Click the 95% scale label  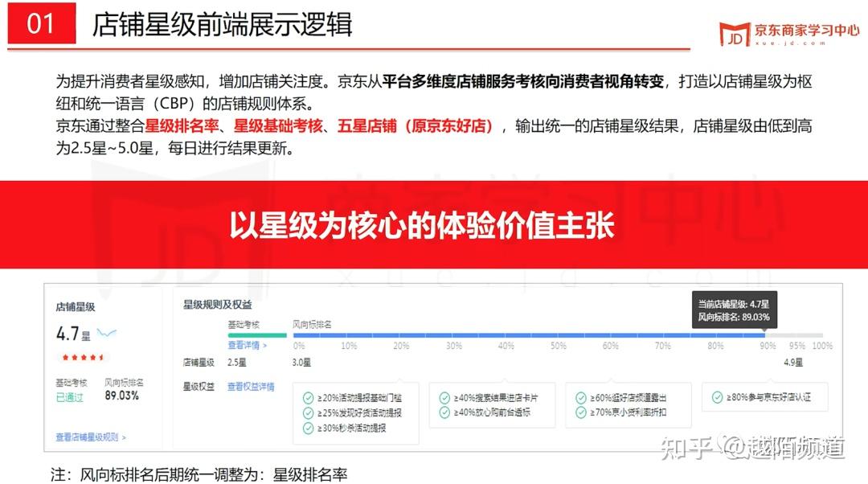[797, 346]
